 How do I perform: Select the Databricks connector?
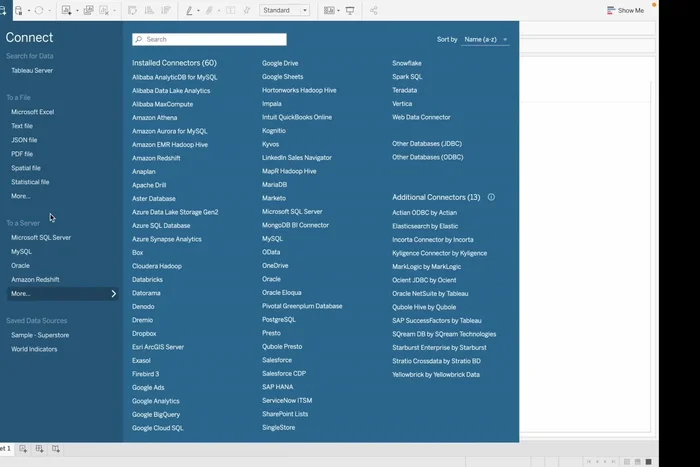(147, 280)
